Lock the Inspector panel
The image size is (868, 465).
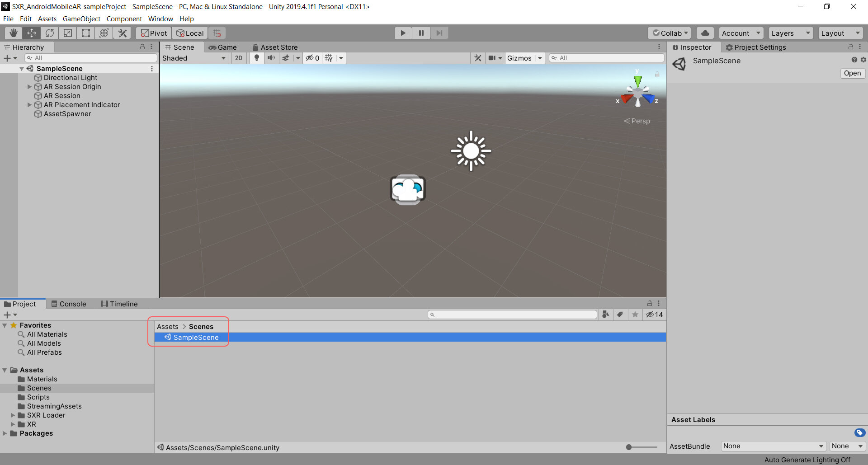tap(850, 47)
